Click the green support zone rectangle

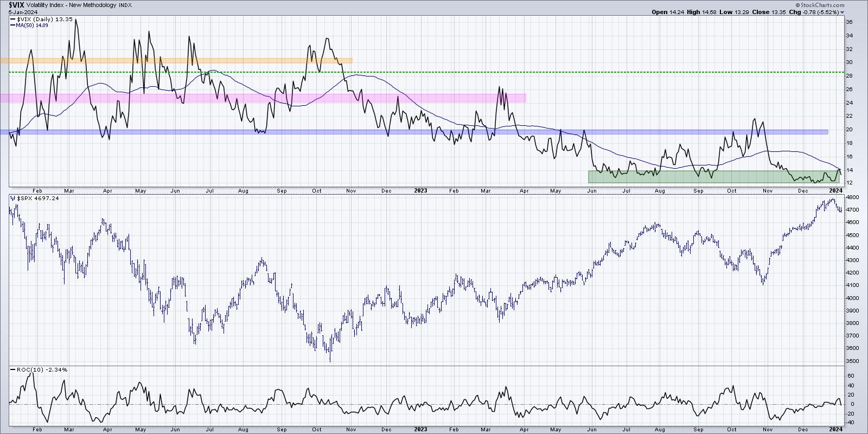(x=713, y=177)
